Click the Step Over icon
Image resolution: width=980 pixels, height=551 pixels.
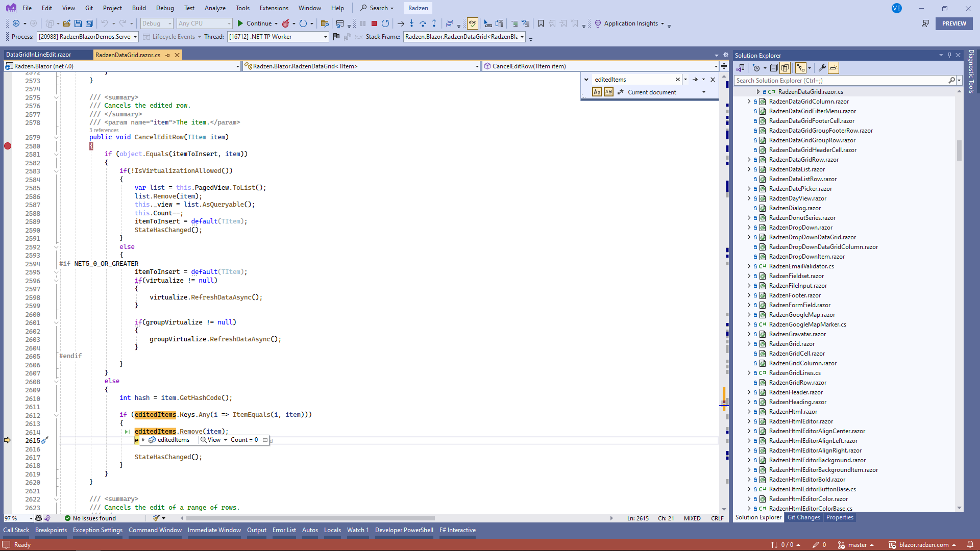click(423, 23)
